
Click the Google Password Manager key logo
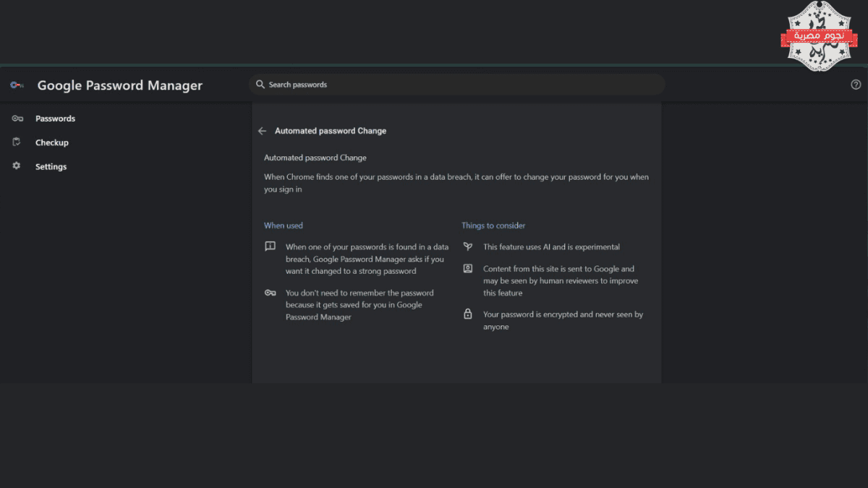(x=17, y=85)
